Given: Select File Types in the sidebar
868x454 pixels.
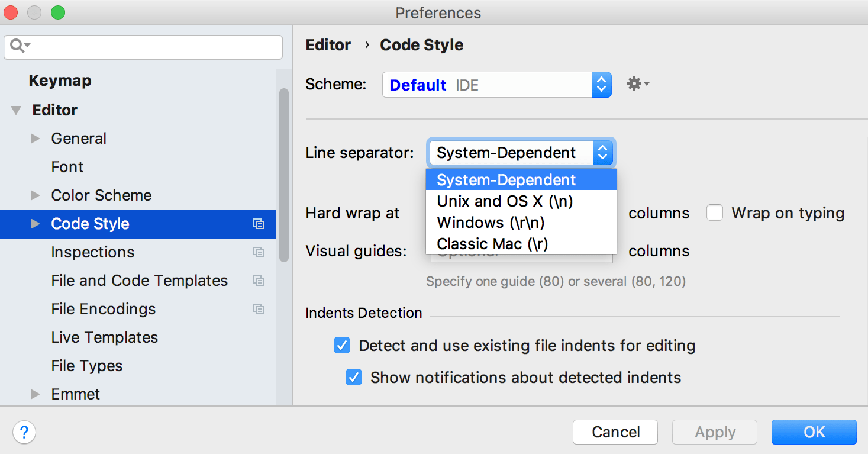Looking at the screenshot, I should click(x=86, y=366).
